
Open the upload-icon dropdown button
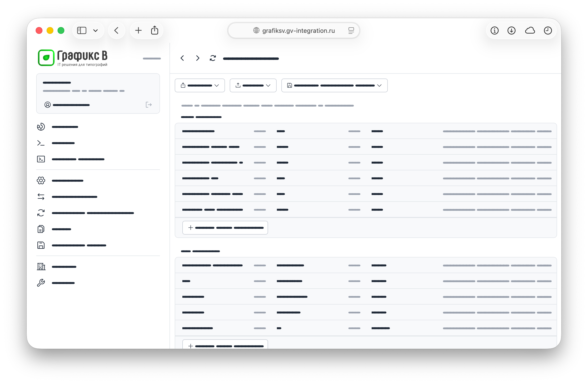click(253, 85)
